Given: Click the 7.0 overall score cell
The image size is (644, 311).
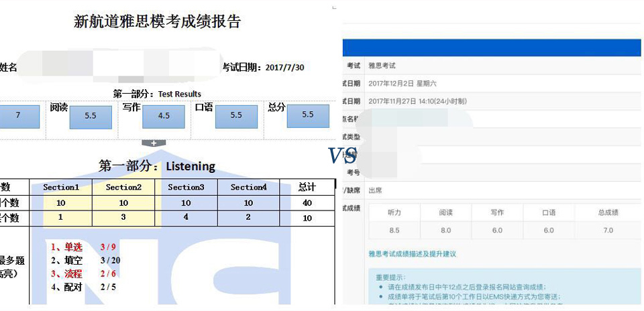Looking at the screenshot, I should point(608,230).
